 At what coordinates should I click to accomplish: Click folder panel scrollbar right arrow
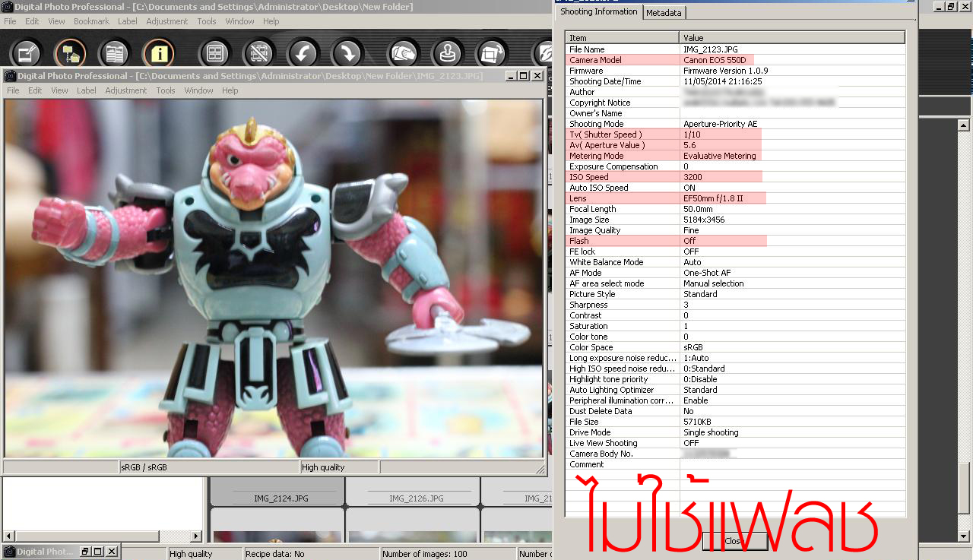tap(196, 536)
